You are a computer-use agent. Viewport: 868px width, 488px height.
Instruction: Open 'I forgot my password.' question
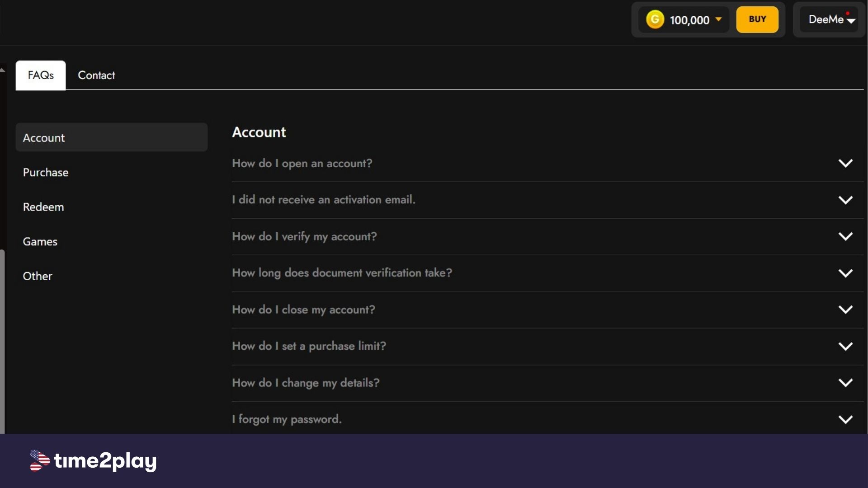click(x=287, y=419)
